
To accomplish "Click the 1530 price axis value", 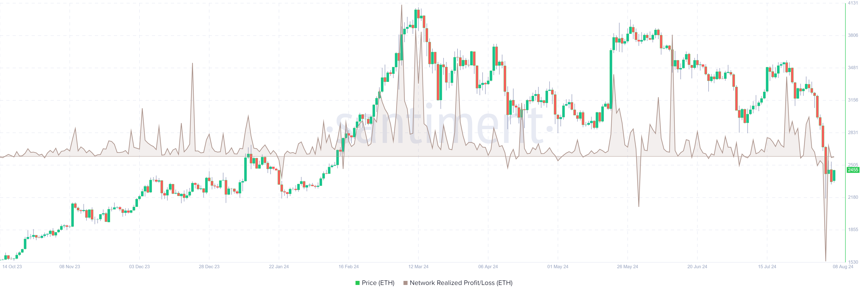I will [x=853, y=262].
